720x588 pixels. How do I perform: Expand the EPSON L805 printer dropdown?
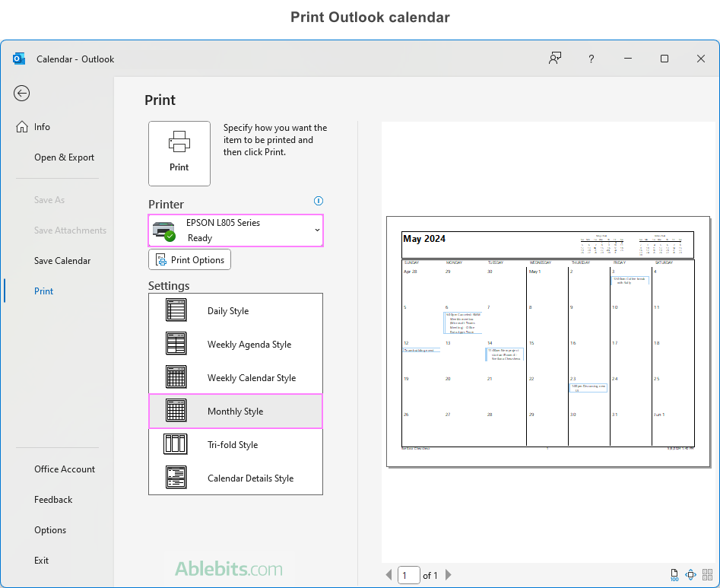(x=317, y=230)
